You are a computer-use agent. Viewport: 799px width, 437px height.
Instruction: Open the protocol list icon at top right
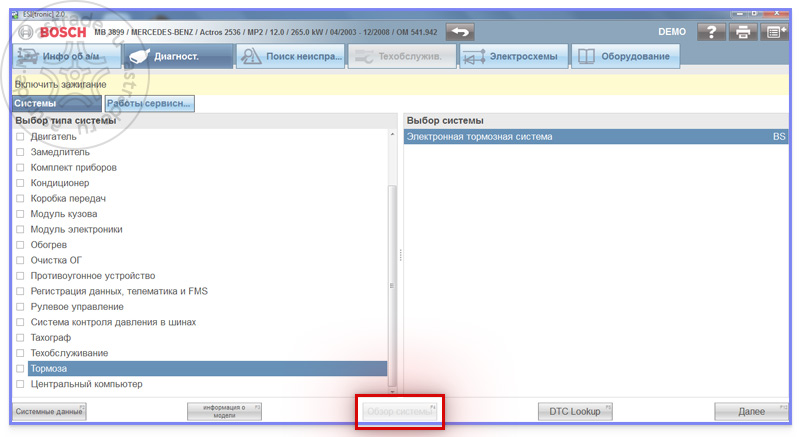(774, 32)
